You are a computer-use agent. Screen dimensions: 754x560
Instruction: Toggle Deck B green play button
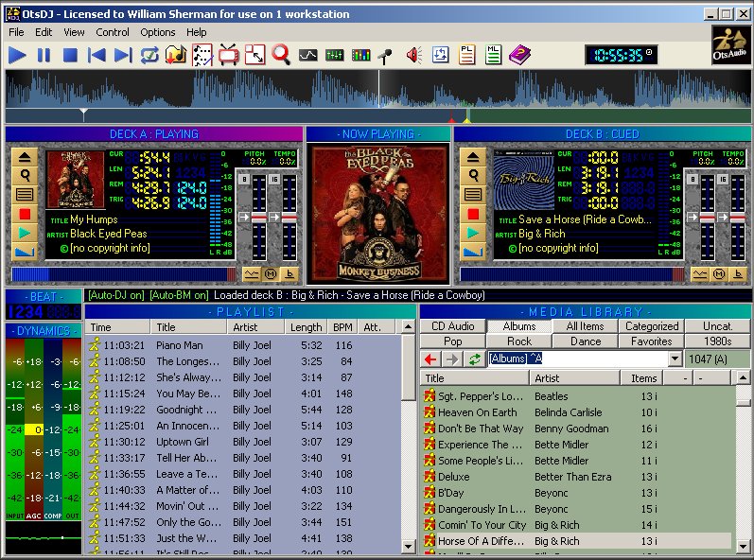473,233
